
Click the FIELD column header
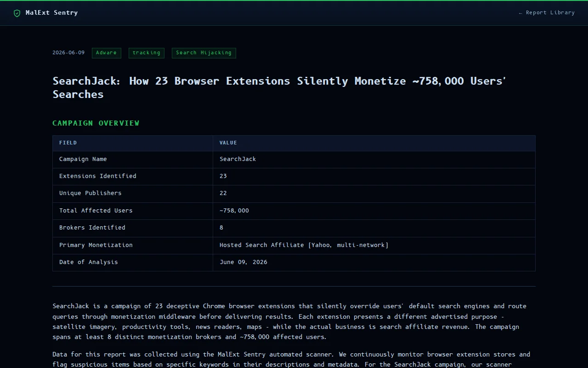(x=133, y=143)
